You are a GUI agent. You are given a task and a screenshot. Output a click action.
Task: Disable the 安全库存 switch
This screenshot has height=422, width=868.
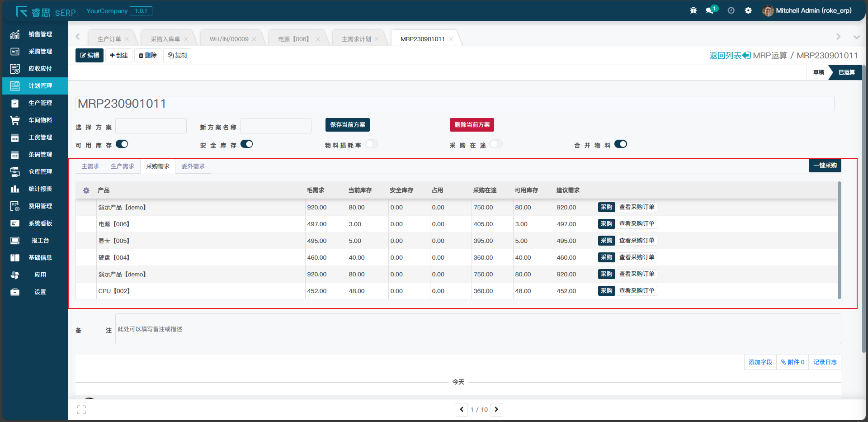[x=247, y=144]
